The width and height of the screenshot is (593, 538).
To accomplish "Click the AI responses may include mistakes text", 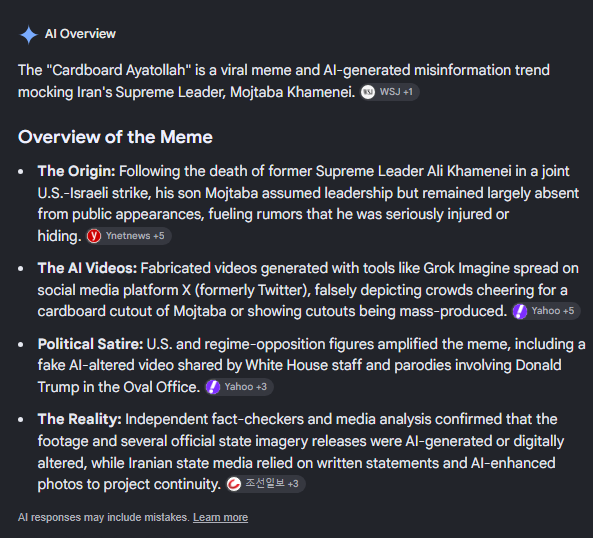I will (x=103, y=517).
